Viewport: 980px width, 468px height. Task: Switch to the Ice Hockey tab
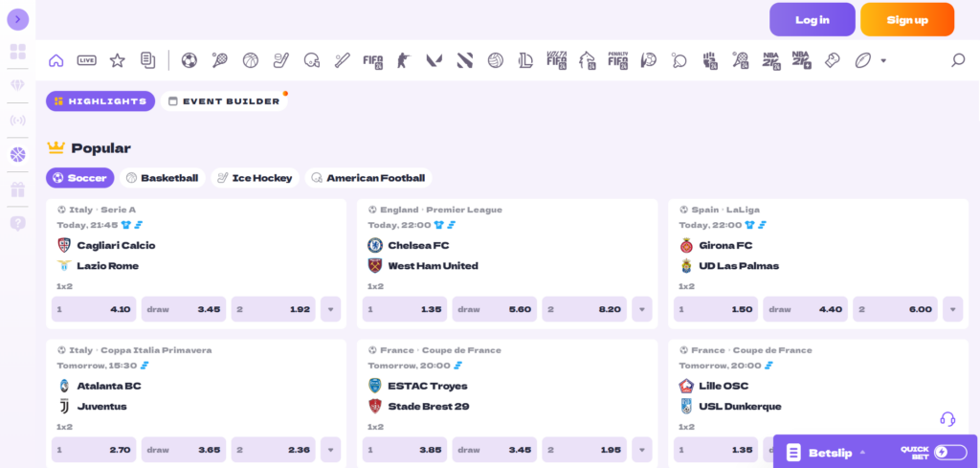tap(254, 178)
